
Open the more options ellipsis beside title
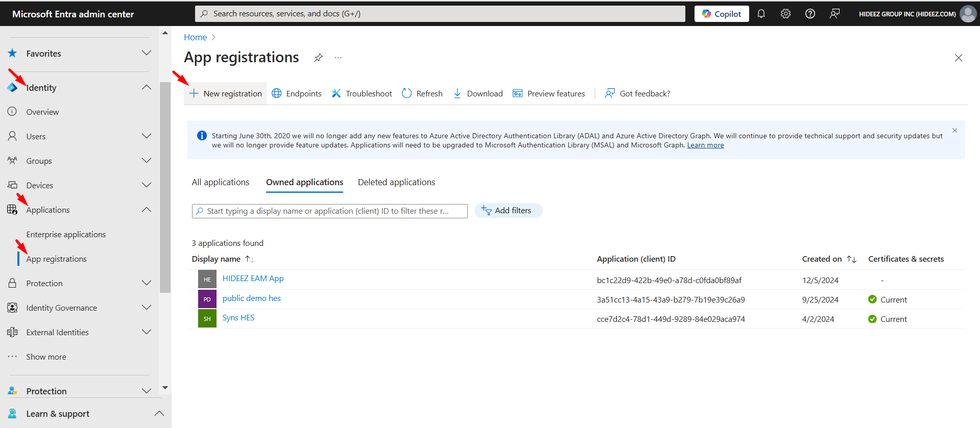pos(338,58)
